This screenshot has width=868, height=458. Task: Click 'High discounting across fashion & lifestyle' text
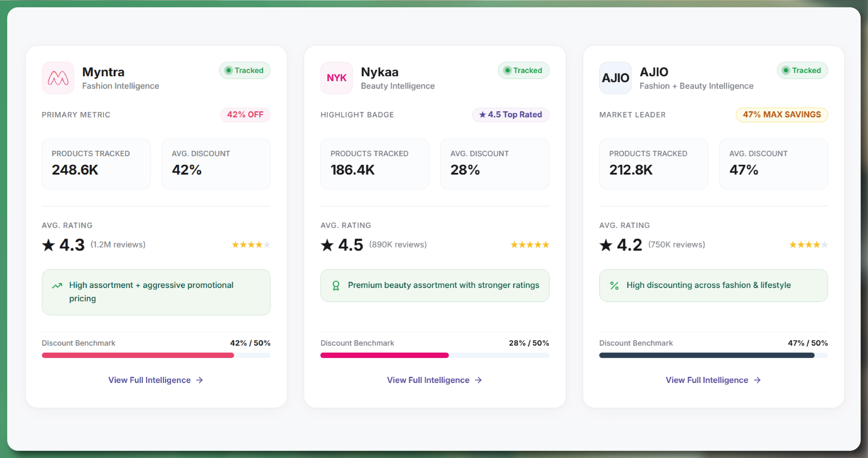(x=709, y=285)
